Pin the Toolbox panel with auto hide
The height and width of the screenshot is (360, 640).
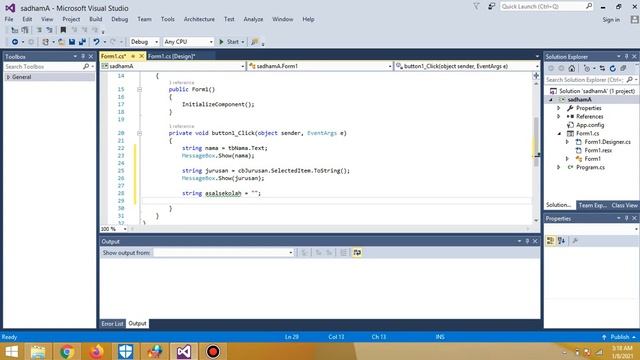coord(83,56)
